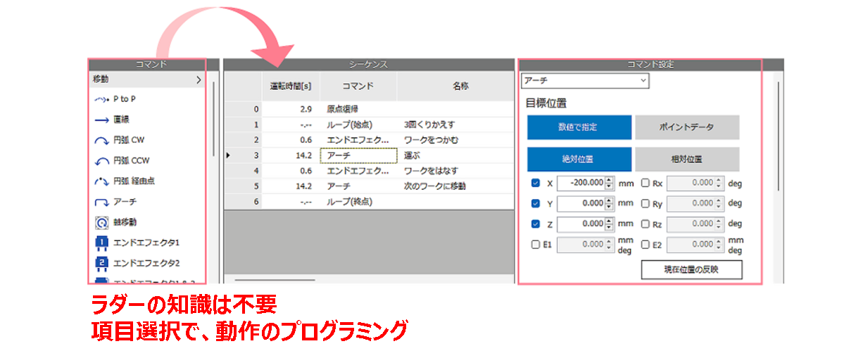Viewport: 868px width, 358px height.
Task: Select the 円弧 経由点 command icon
Action: tap(101, 181)
